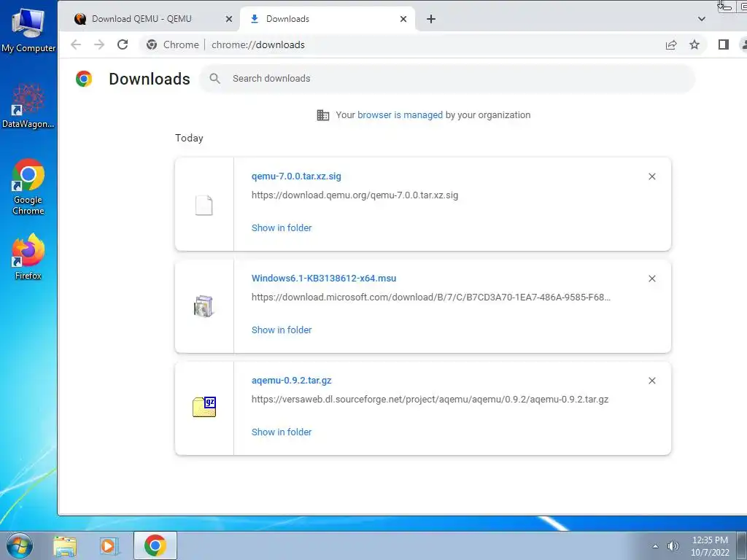747x560 pixels.
Task: Select My Computer desktop icon
Action: (28, 31)
